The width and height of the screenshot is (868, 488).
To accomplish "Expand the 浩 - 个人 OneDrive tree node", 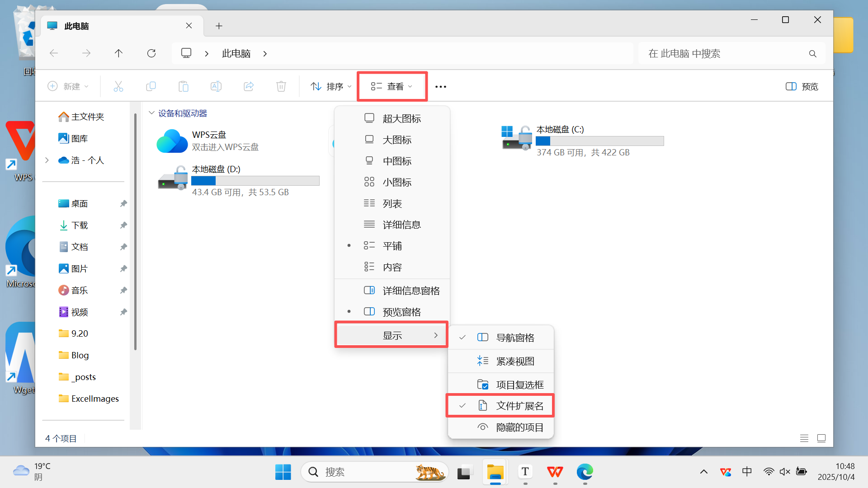I will click(x=47, y=160).
